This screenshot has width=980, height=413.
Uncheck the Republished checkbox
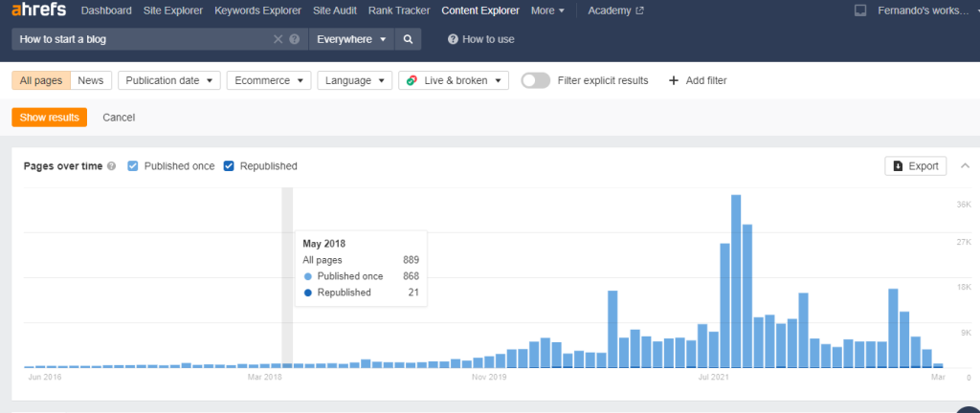[x=229, y=166]
